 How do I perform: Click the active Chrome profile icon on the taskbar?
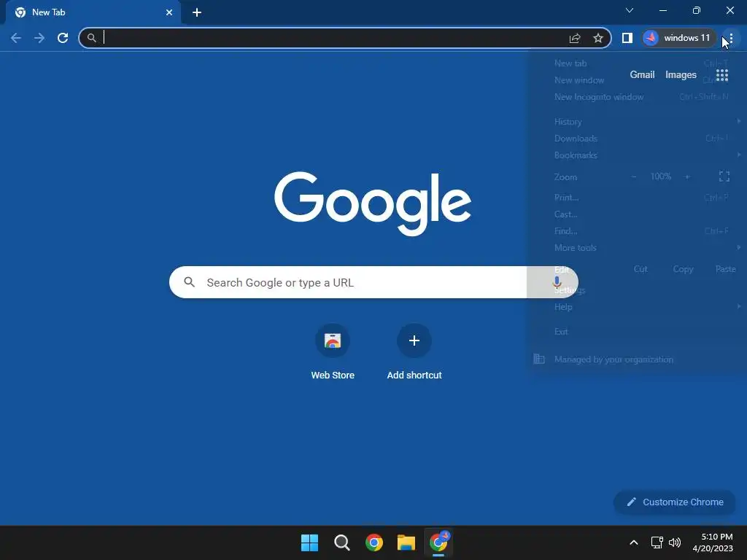coord(438,542)
